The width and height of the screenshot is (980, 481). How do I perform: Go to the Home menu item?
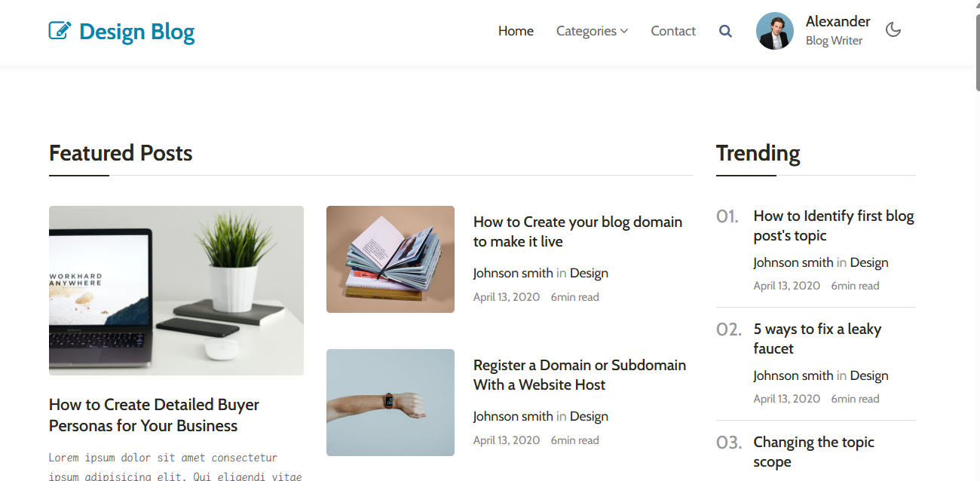(516, 31)
